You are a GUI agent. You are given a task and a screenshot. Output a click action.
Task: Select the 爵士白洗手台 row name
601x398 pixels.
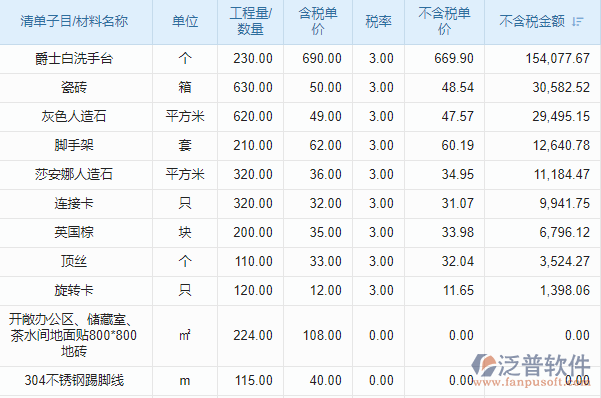[74, 59]
